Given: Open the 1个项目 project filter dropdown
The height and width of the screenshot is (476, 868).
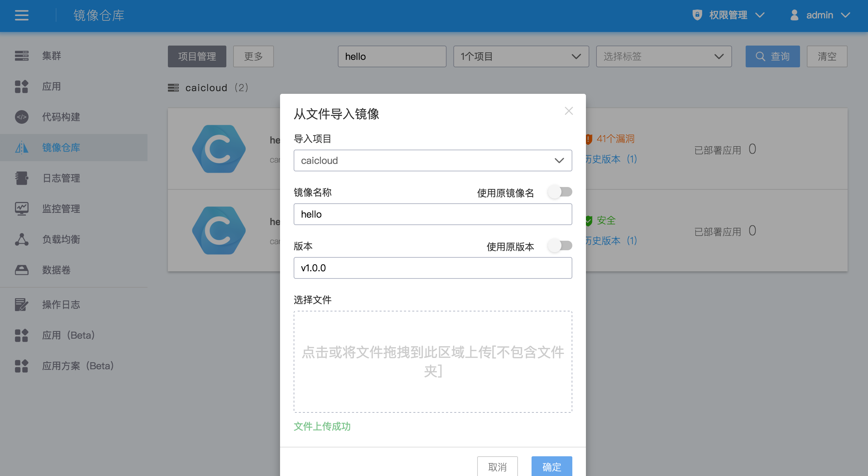Looking at the screenshot, I should tap(521, 56).
